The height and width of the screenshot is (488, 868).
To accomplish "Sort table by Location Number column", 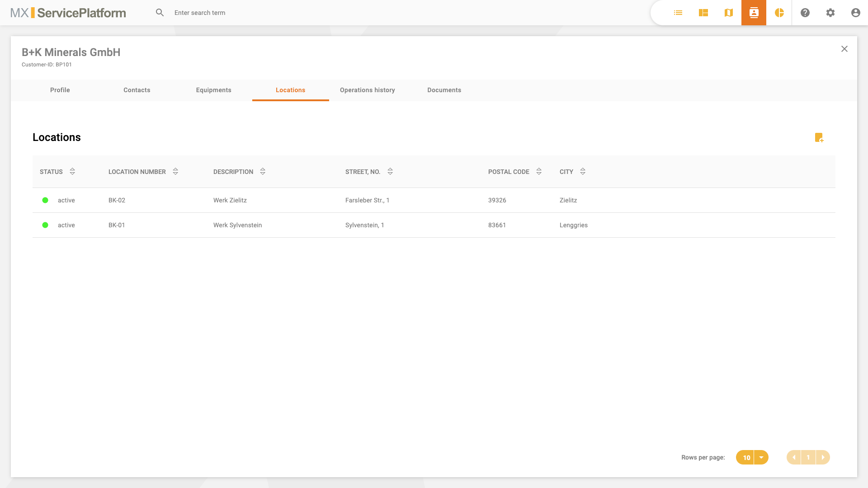I will click(175, 172).
